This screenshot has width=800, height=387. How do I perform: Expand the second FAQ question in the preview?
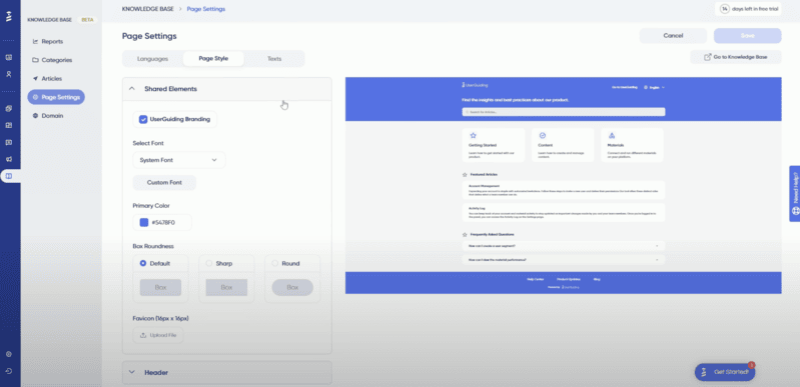coord(563,260)
